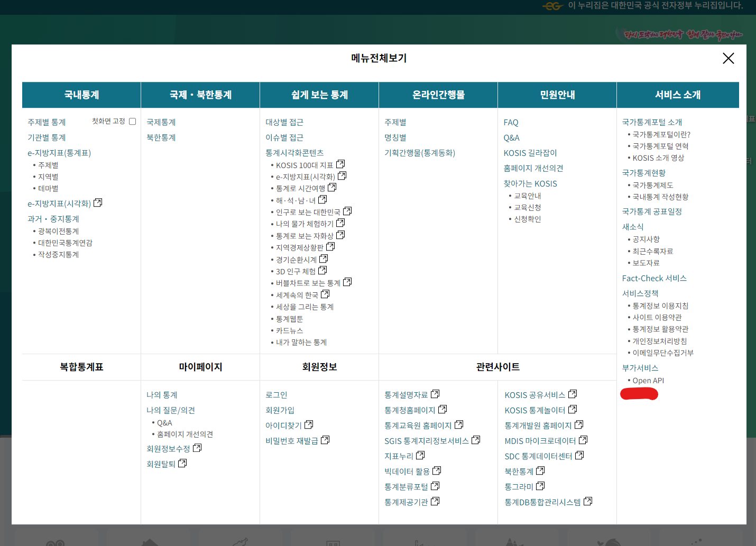Open the 온라인간행물 menu section

pos(438,95)
